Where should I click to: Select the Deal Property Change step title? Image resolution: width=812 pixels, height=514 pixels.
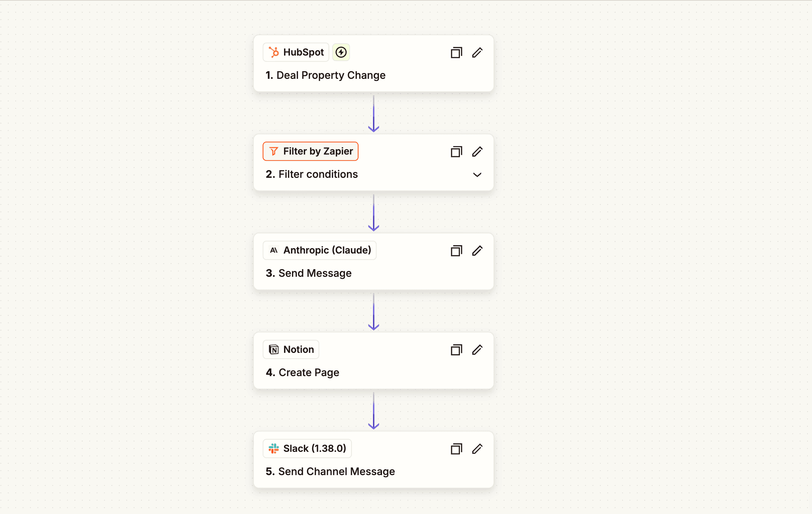click(x=325, y=75)
